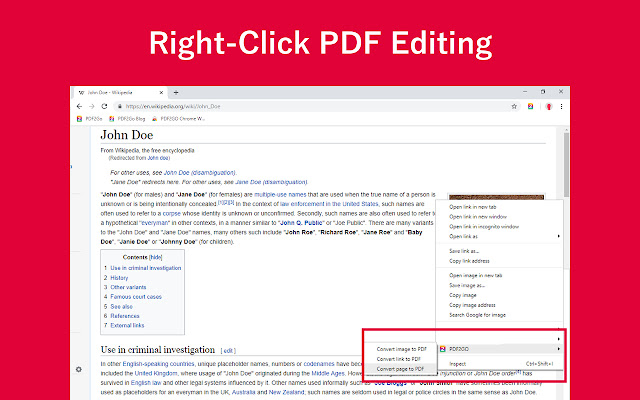Select Convert page to PDF
640x400 pixels.
pyautogui.click(x=401, y=369)
